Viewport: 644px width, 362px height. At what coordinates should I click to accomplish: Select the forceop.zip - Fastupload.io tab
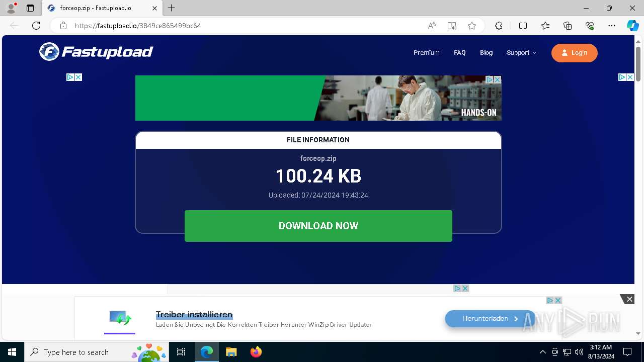point(102,8)
